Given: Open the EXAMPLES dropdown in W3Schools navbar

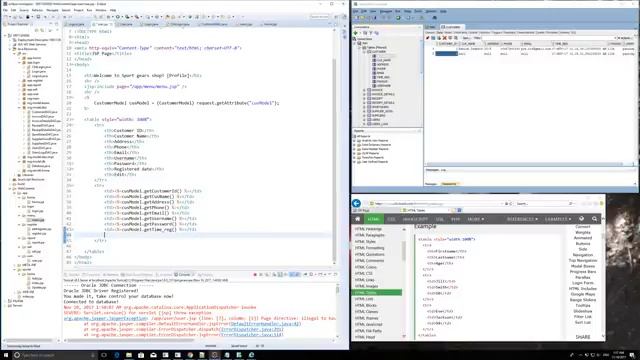Looking at the screenshot, I should coord(558,219).
